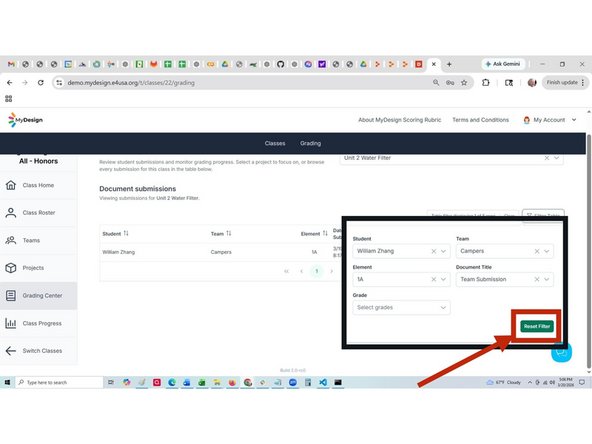The height and width of the screenshot is (444, 592).
Task: Select Grading Center in the sidebar
Action: (x=38, y=296)
